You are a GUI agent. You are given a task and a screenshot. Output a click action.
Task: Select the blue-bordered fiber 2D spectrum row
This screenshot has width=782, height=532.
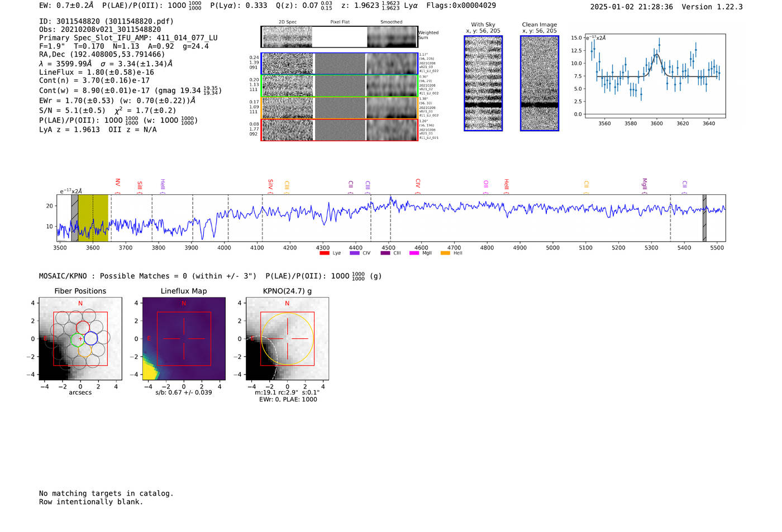pyautogui.click(x=339, y=64)
